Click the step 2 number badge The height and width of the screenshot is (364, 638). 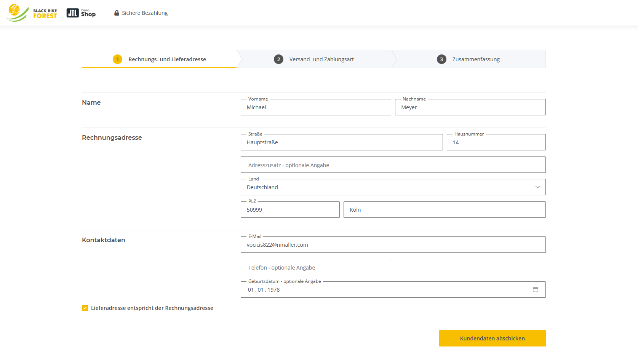278,59
